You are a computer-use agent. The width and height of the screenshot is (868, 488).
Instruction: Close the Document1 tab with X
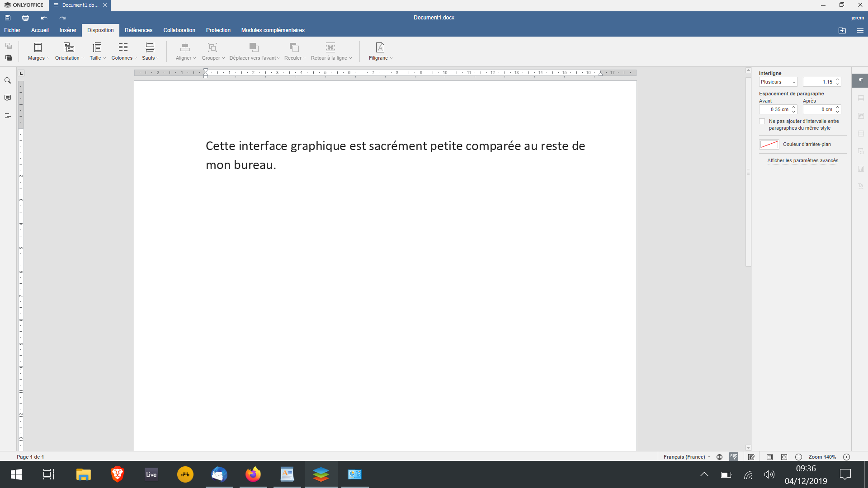pyautogui.click(x=105, y=5)
